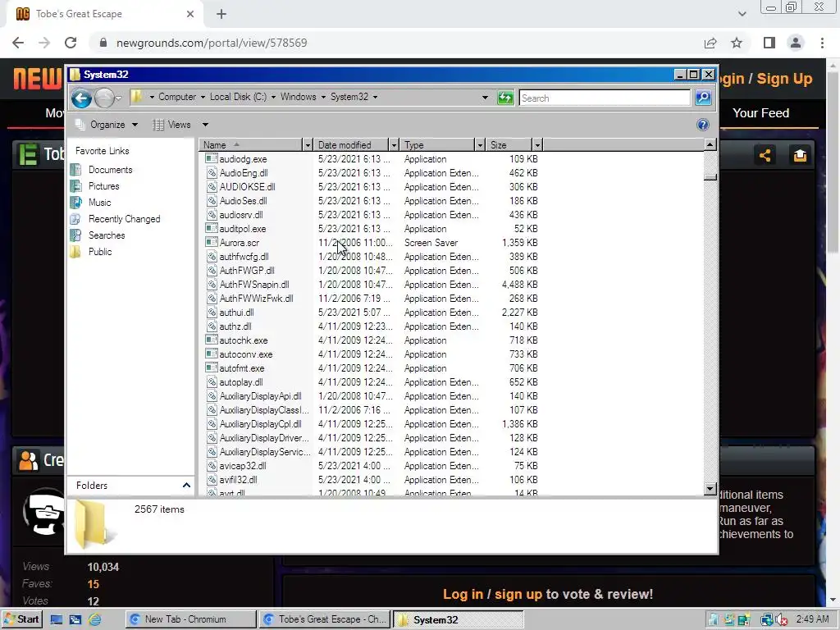
Task: Click the Music favorite link icon
Action: click(76, 203)
